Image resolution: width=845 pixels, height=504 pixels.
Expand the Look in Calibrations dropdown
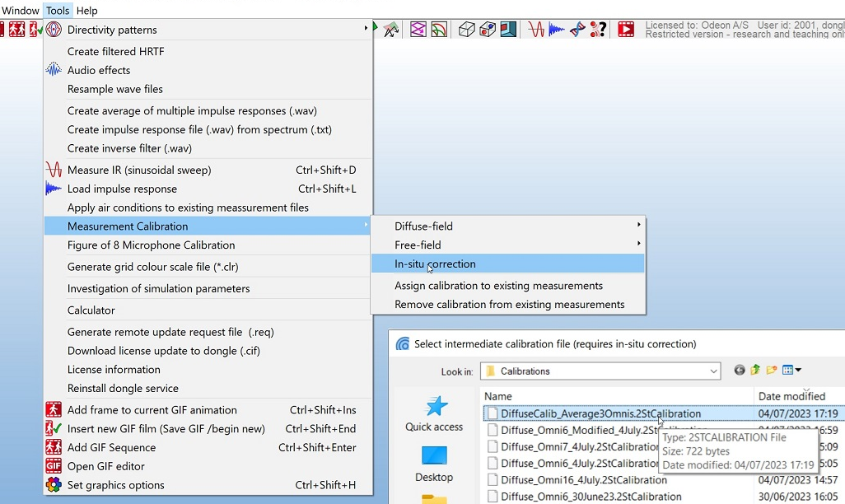[x=713, y=371]
